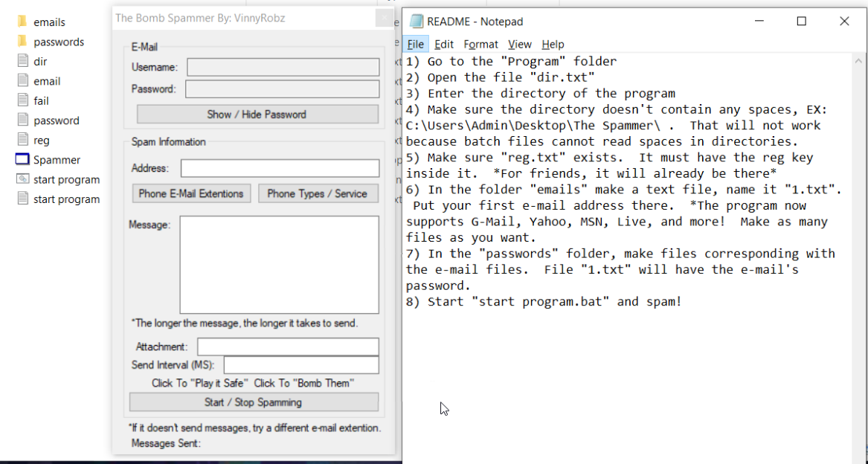
Task: Click the Notepad icon in README title bar
Action: click(x=417, y=22)
